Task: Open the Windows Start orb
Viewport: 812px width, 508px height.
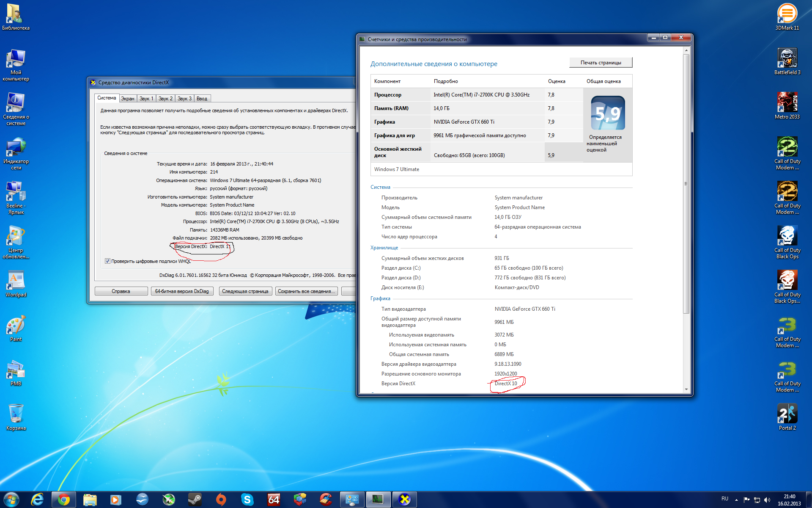Action: pos(11,500)
